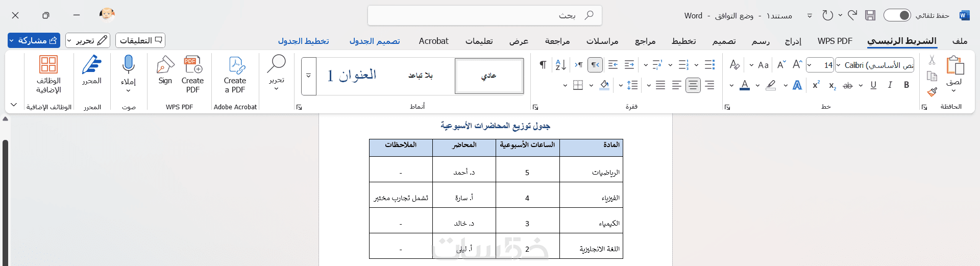The height and width of the screenshot is (266, 980).
Task: Toggle Bold formatting B
Action: 906,85
